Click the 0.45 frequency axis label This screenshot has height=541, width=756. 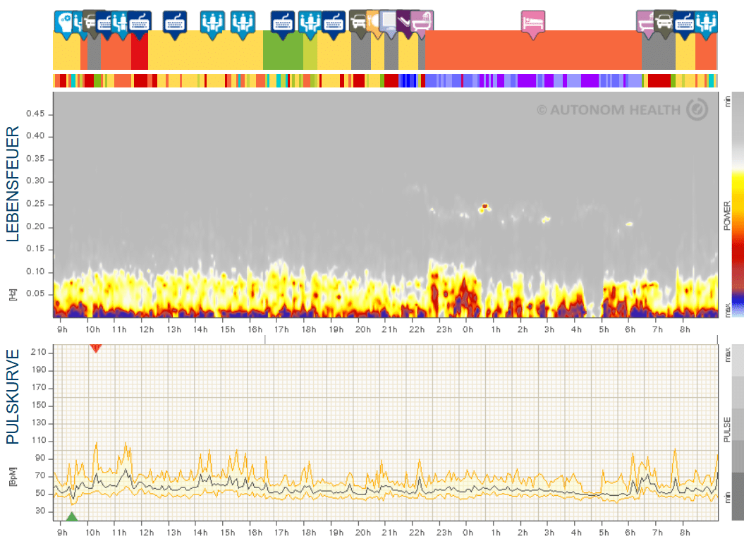(35, 114)
